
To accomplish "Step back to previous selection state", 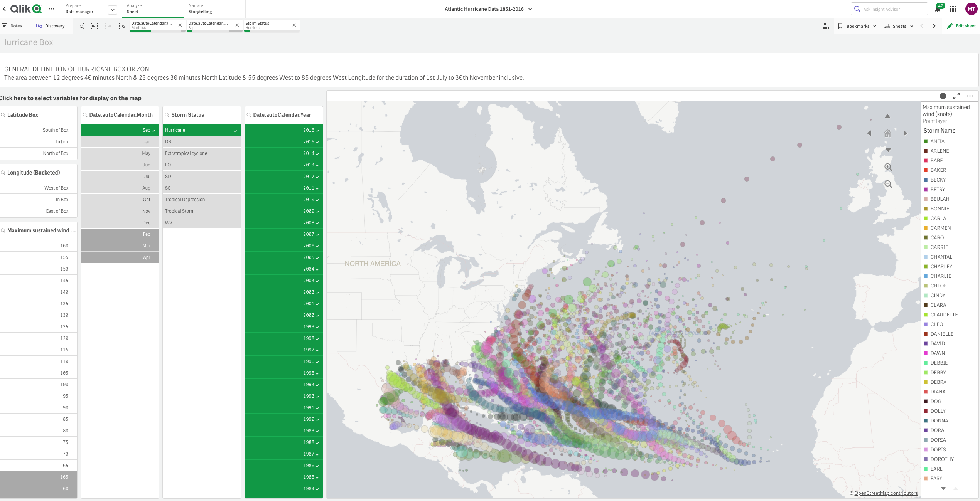I will tap(94, 25).
